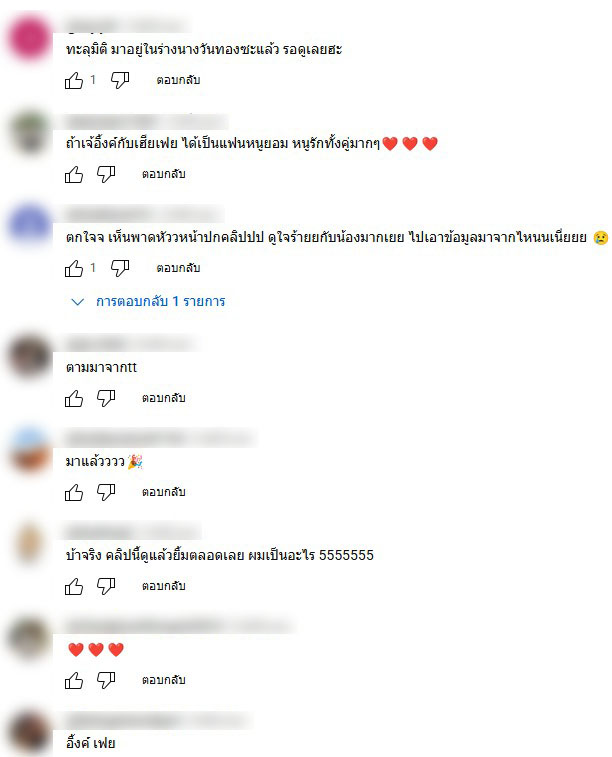Like the ตกใจจ comment with crying emoji
The image size is (612, 757).
(x=74, y=268)
